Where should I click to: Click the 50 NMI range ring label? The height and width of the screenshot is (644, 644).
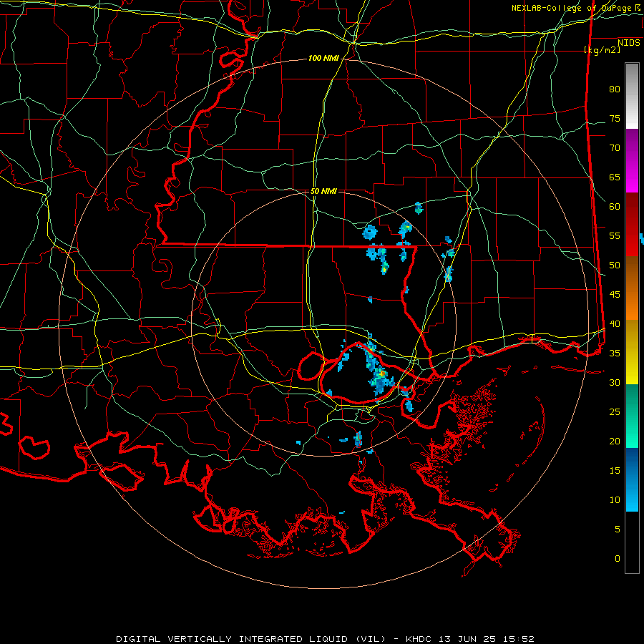(323, 191)
